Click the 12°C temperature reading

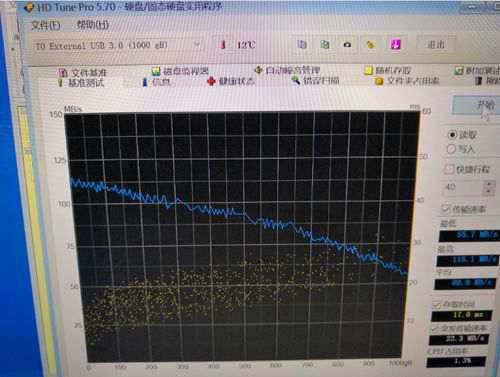click(246, 45)
